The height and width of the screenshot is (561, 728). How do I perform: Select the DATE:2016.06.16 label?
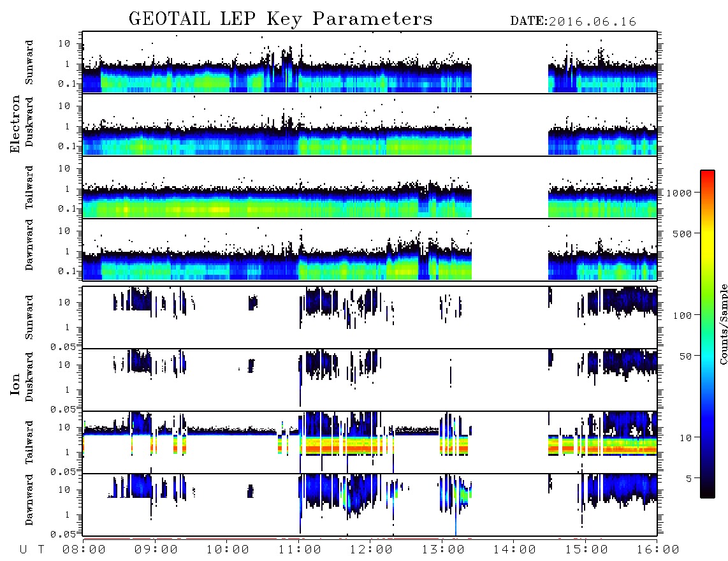coord(573,22)
